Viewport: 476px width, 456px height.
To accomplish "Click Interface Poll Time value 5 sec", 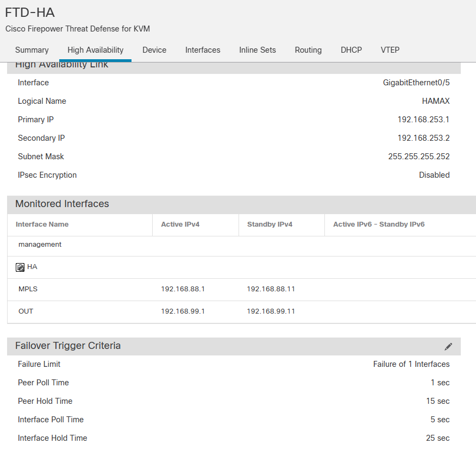I will (x=440, y=420).
